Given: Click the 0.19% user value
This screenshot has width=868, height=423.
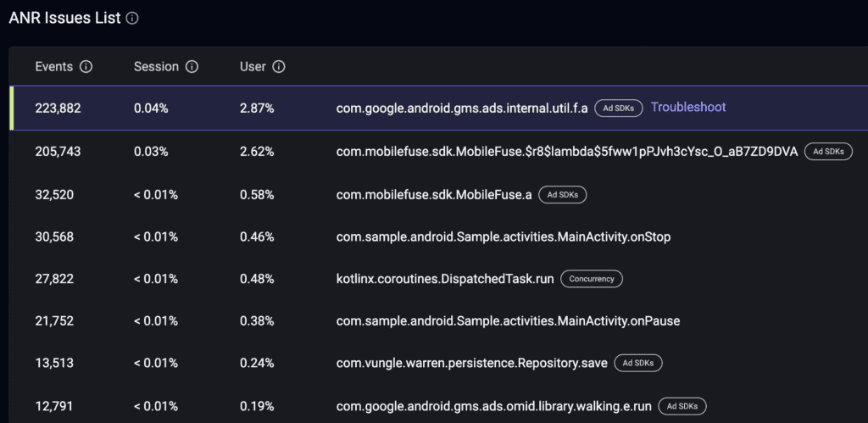Looking at the screenshot, I should coord(257,406).
